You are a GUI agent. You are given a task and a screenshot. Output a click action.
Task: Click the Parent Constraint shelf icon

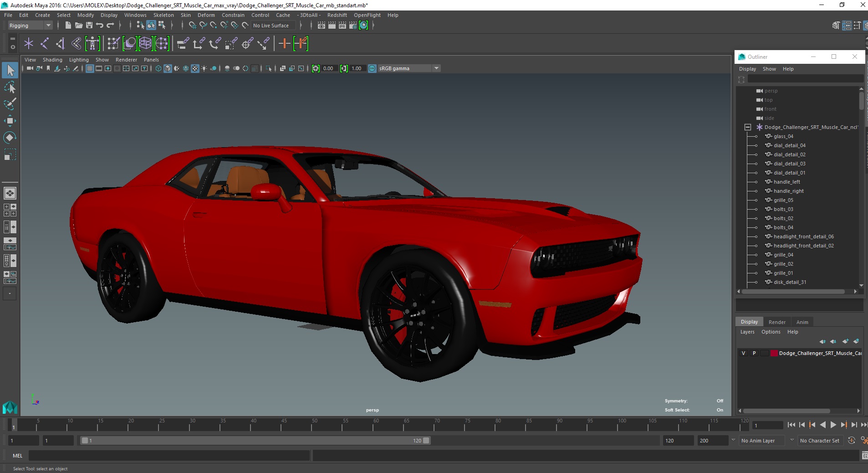coord(183,44)
